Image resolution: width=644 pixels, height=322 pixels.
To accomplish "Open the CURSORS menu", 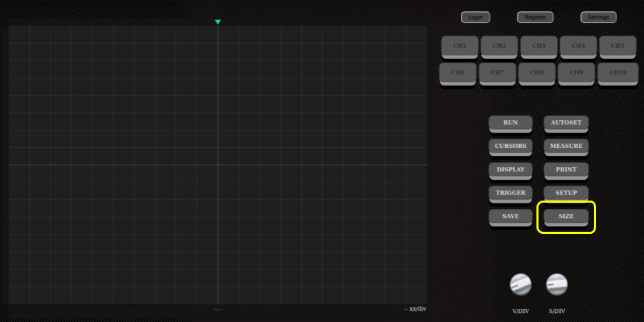I will point(511,147).
